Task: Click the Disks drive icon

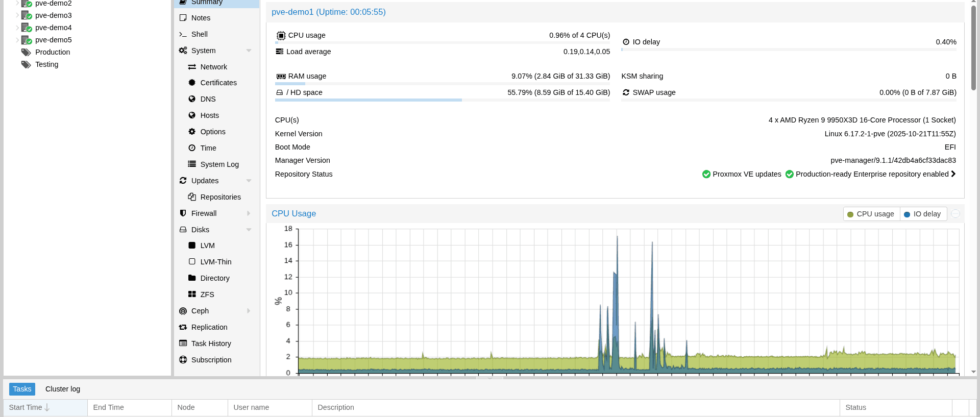Action: point(183,230)
